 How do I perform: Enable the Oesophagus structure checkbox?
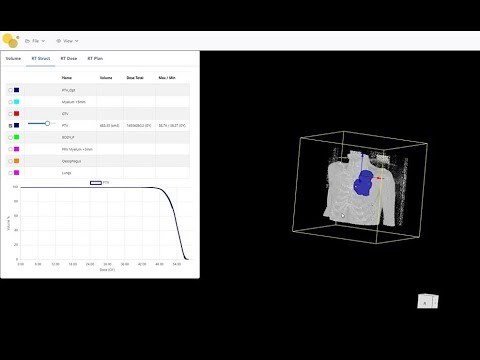10,161
